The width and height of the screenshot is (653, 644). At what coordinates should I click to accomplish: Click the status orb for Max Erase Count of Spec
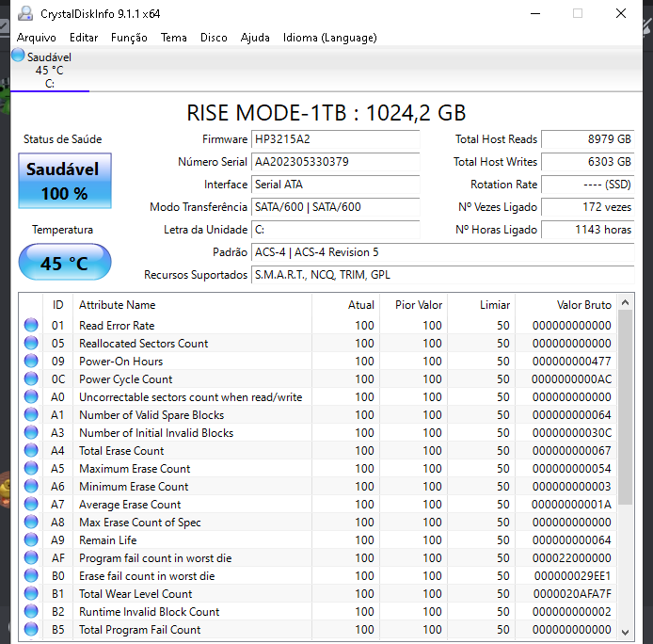pyautogui.click(x=31, y=522)
